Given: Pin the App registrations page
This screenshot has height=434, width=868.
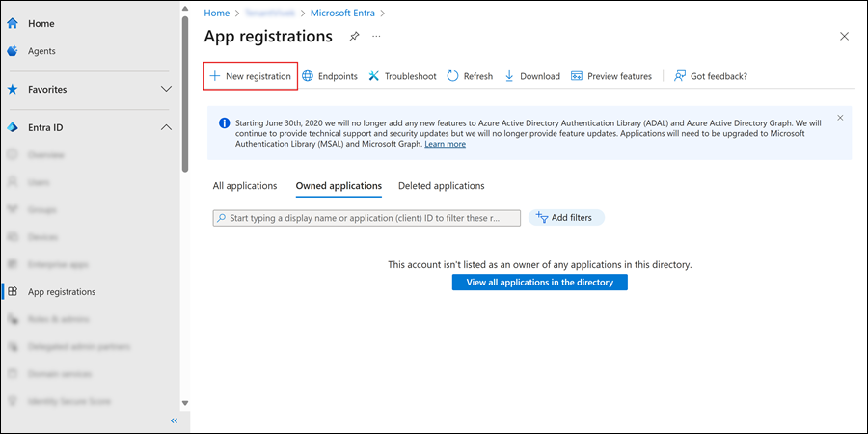Looking at the screenshot, I should tap(354, 37).
